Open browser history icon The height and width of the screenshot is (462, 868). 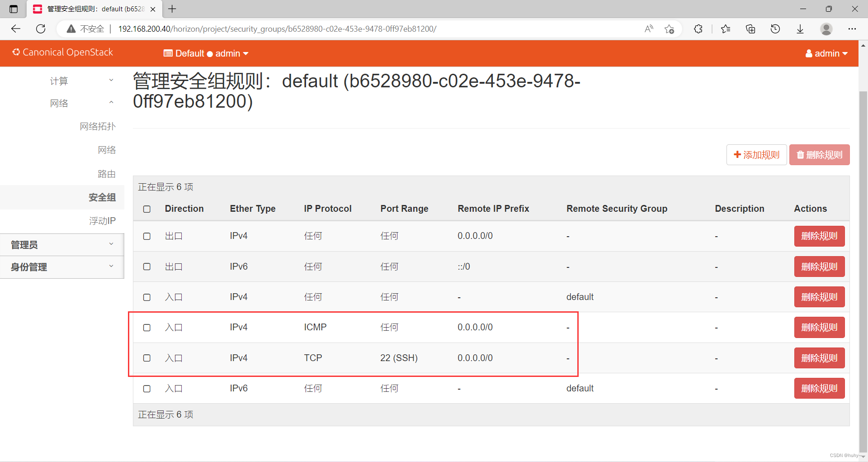775,29
